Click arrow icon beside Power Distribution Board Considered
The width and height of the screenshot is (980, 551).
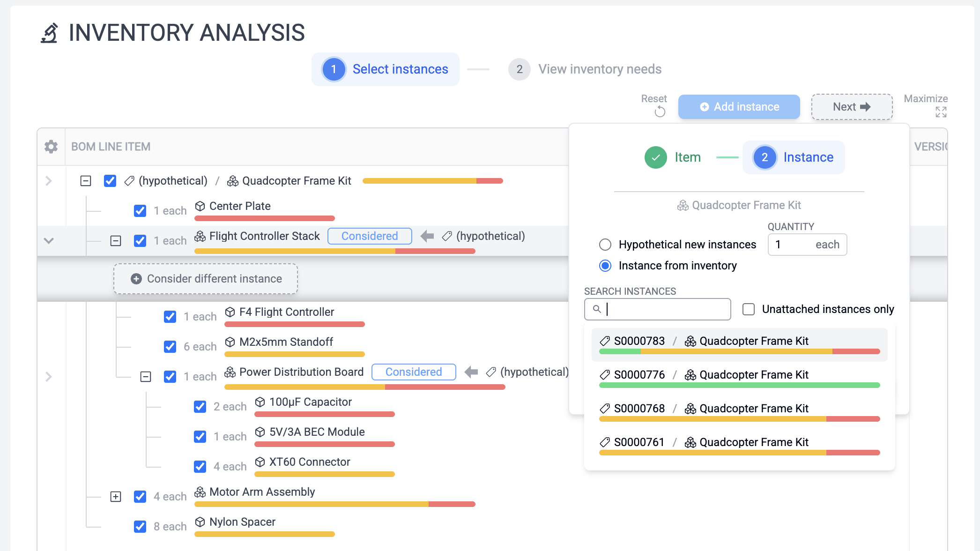(x=471, y=372)
